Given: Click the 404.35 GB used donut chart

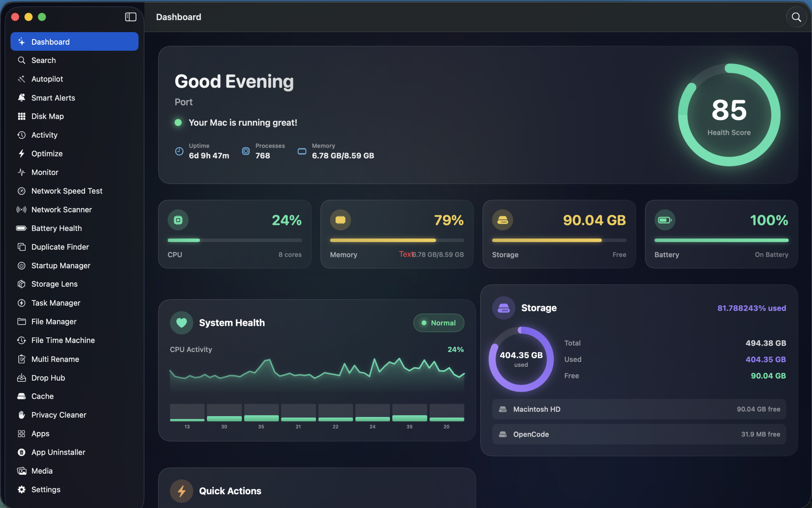Looking at the screenshot, I should 521,359.
